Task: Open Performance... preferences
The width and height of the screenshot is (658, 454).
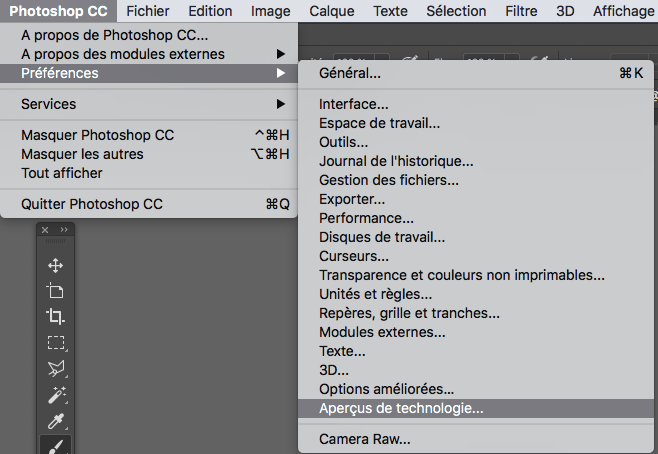Action: coord(476,218)
